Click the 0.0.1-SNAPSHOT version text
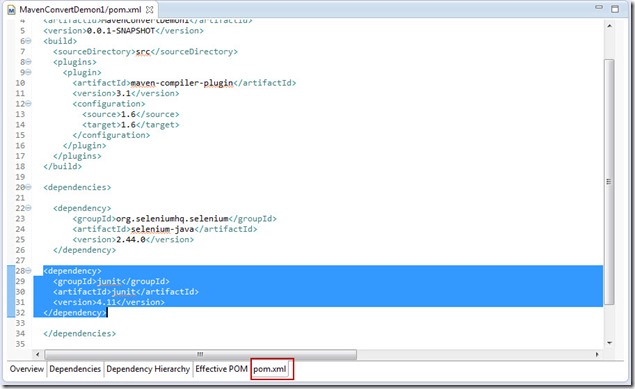 (121, 31)
